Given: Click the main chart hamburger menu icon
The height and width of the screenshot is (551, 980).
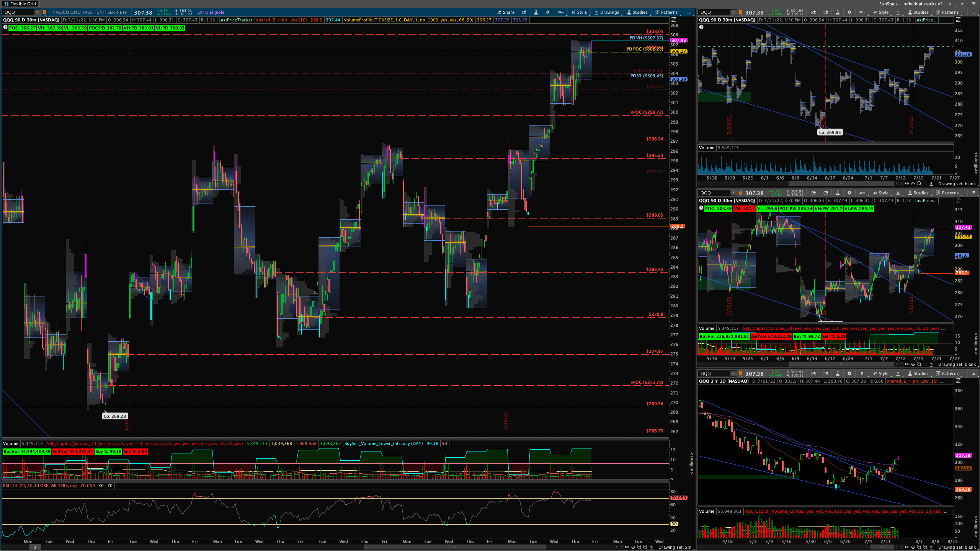Looking at the screenshot, I should click(689, 12).
